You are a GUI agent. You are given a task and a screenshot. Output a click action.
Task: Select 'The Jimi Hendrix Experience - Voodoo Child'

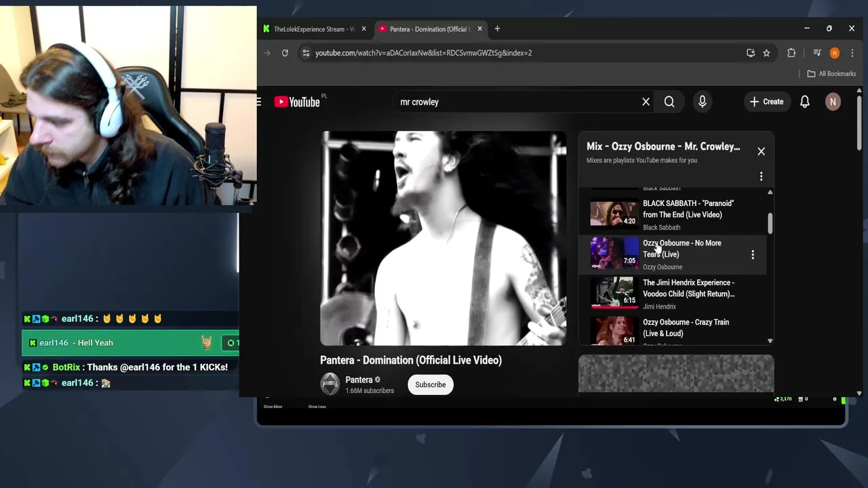(x=688, y=288)
